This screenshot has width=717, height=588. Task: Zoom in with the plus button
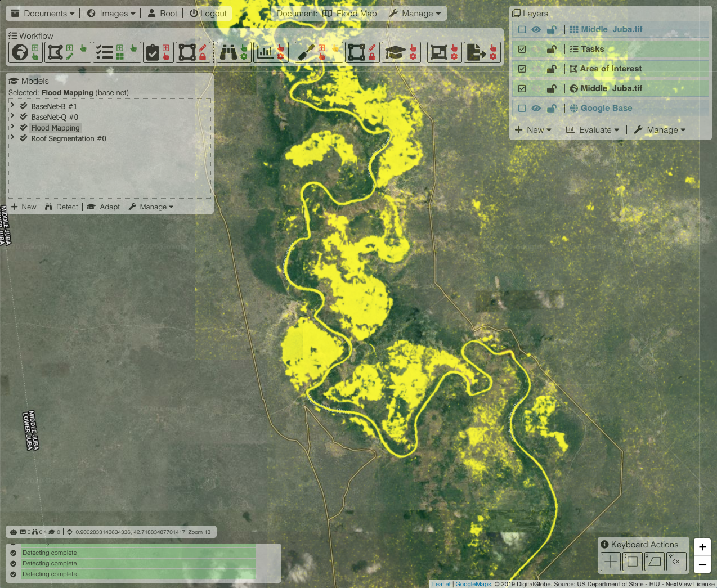[x=702, y=547]
